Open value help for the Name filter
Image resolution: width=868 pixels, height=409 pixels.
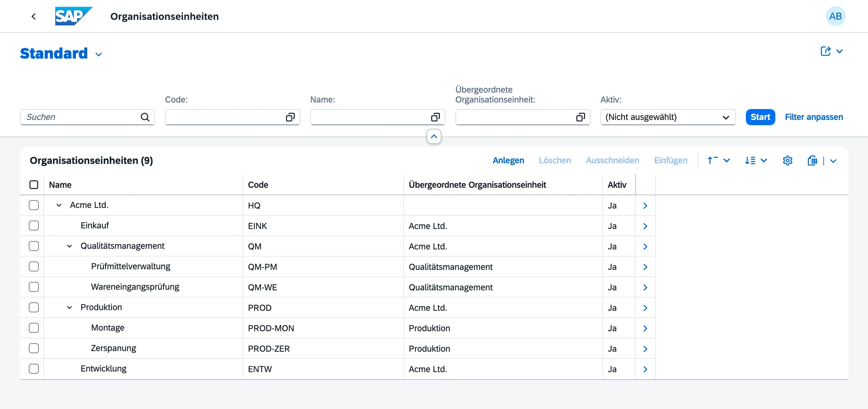(x=435, y=117)
